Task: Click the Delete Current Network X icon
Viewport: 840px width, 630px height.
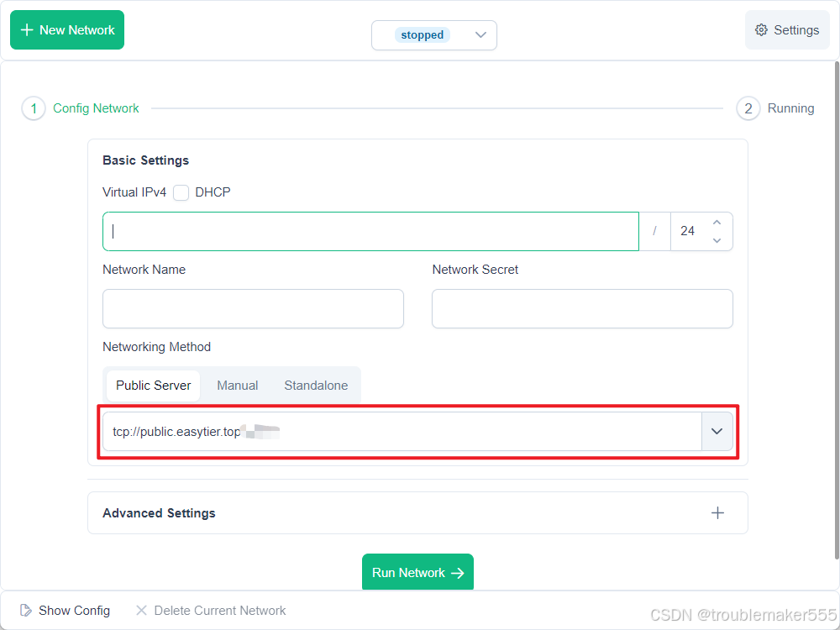Action: pos(142,611)
